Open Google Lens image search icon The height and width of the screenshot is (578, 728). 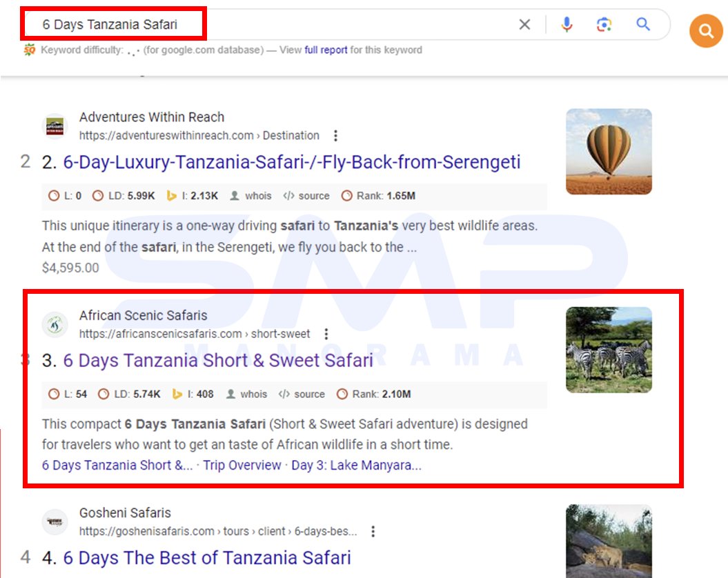tap(604, 24)
